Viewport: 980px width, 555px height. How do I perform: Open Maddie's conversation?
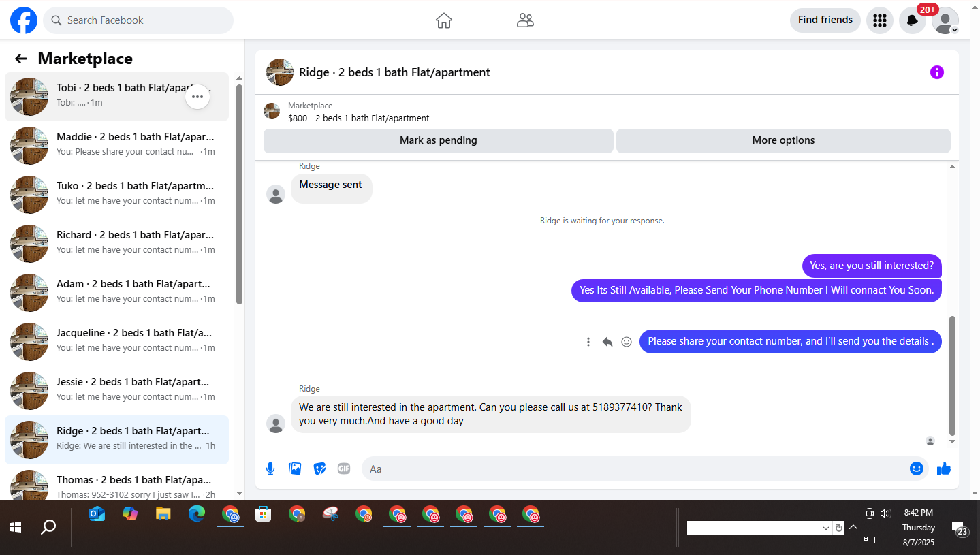click(x=116, y=146)
